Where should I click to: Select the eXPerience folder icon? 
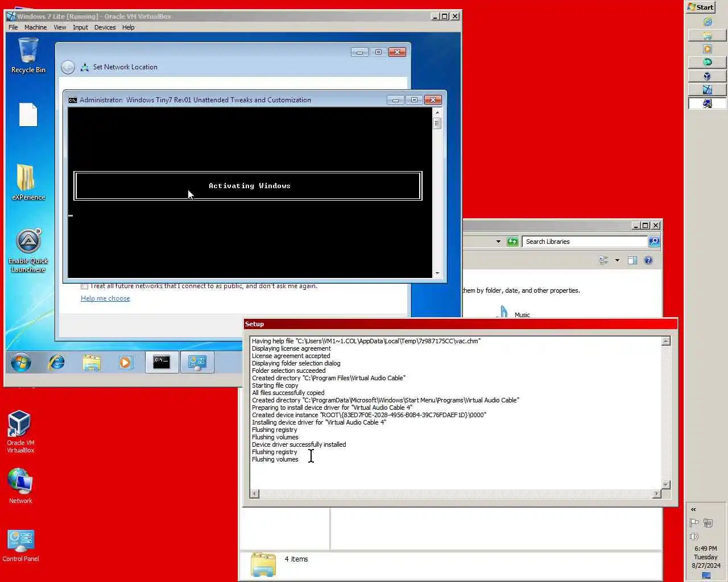pyautogui.click(x=28, y=182)
